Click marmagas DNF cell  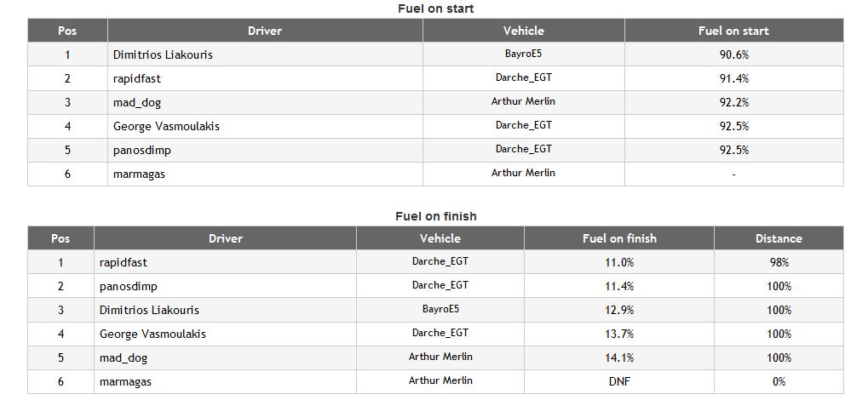point(619,381)
